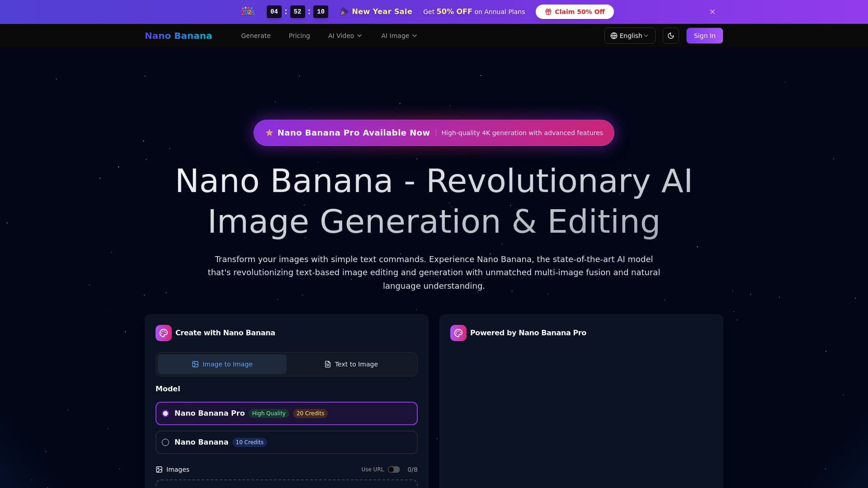Click the picture icon on the Image to Image tab

(195, 364)
